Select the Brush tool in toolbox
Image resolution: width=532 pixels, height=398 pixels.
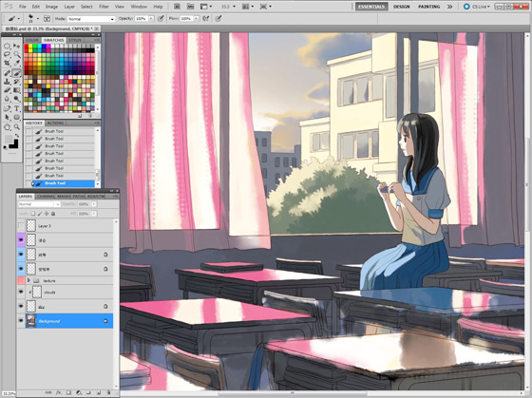17,73
